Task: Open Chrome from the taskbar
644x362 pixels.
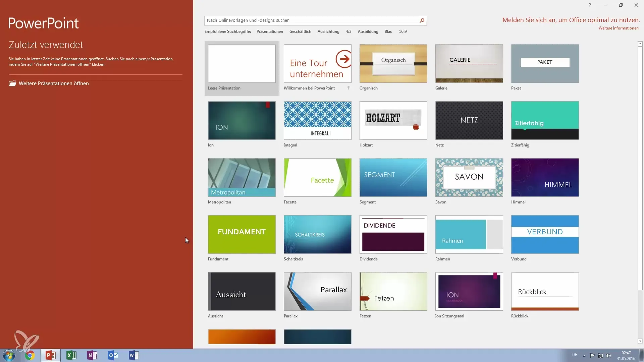Action: coord(30,355)
